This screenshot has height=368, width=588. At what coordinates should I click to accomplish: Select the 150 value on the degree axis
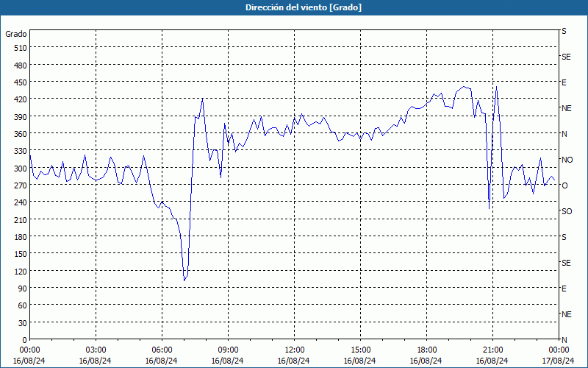coord(21,254)
